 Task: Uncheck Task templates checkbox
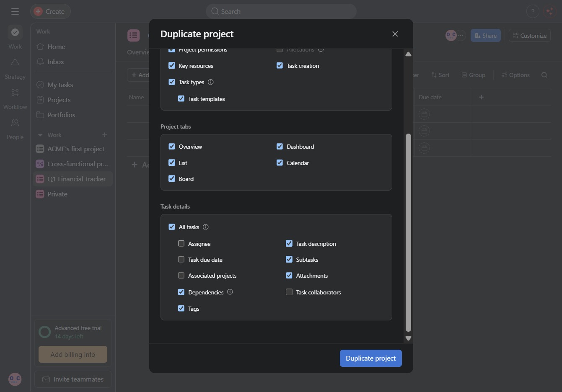click(x=181, y=98)
